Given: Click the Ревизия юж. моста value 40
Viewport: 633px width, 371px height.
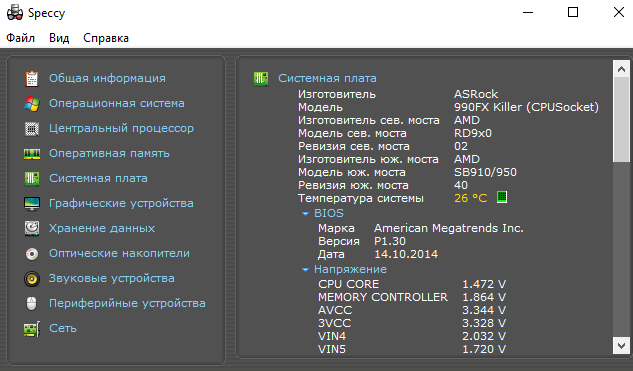Looking at the screenshot, I should [x=461, y=185].
